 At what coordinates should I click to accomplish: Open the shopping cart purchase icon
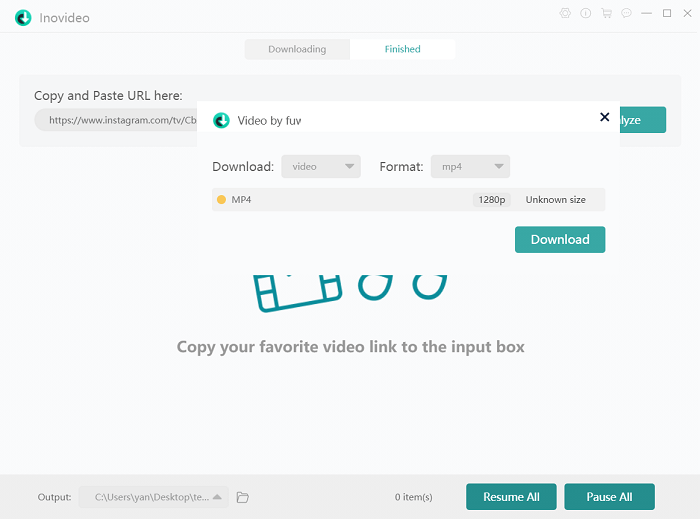coord(606,13)
